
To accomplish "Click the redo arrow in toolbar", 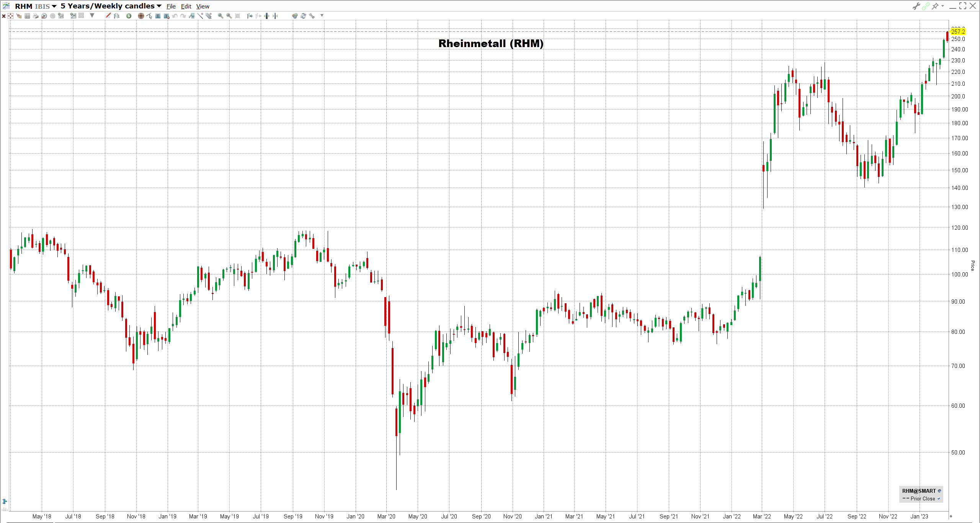I will tap(183, 16).
